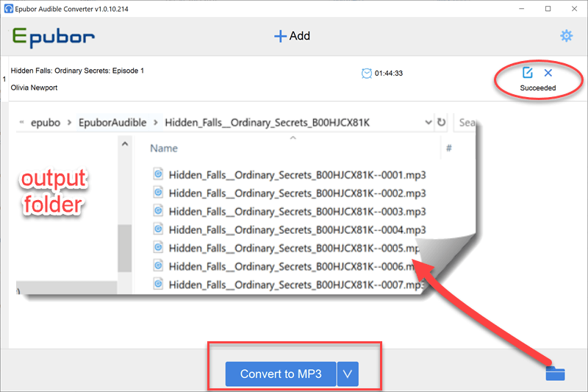Refresh the explorer folder view
The width and height of the screenshot is (588, 392).
click(x=442, y=122)
